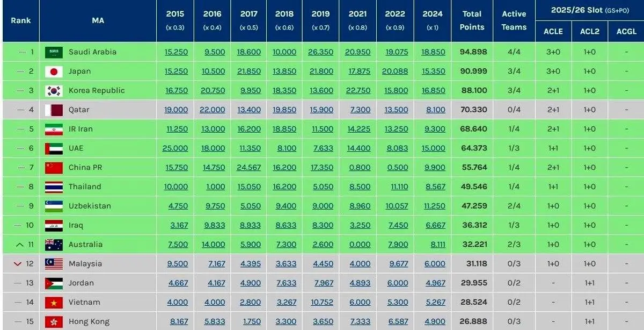Open Vietnam's 2019 points link 10.752
This screenshot has width=644, height=330.
coord(320,302)
